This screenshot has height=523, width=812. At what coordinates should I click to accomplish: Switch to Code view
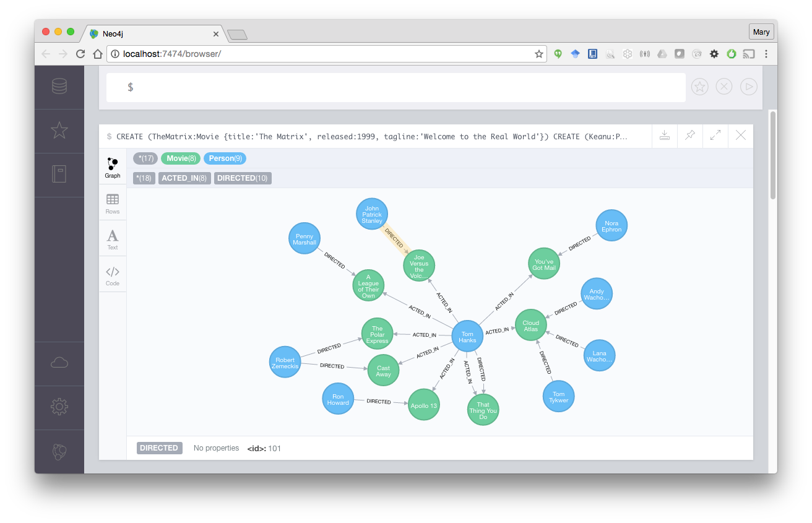(113, 275)
